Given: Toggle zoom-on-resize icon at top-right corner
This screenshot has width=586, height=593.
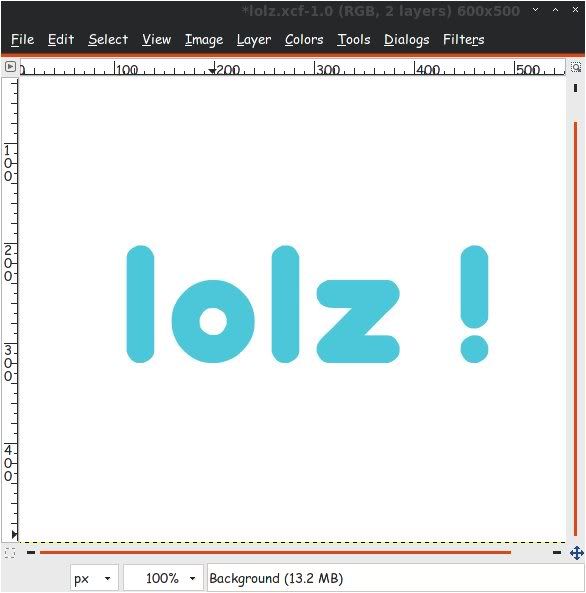Looking at the screenshot, I should point(576,67).
